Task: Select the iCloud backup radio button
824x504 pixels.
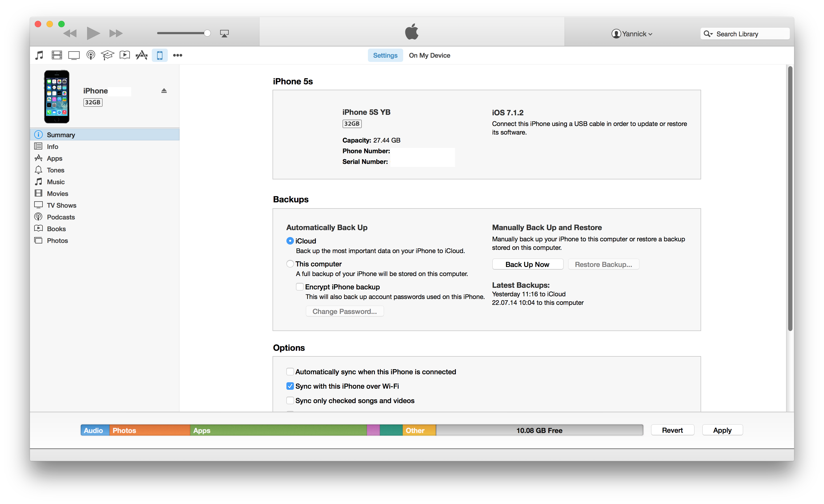Action: coord(290,241)
